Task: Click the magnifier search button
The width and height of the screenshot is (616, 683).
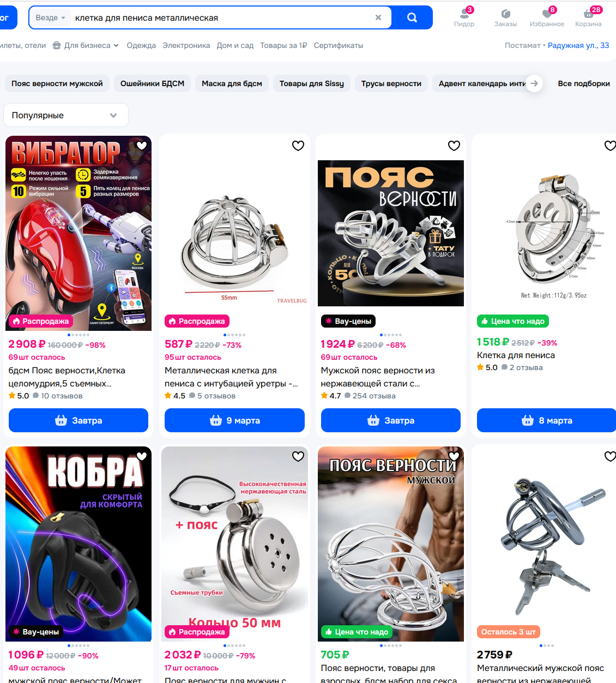Action: pos(412,17)
